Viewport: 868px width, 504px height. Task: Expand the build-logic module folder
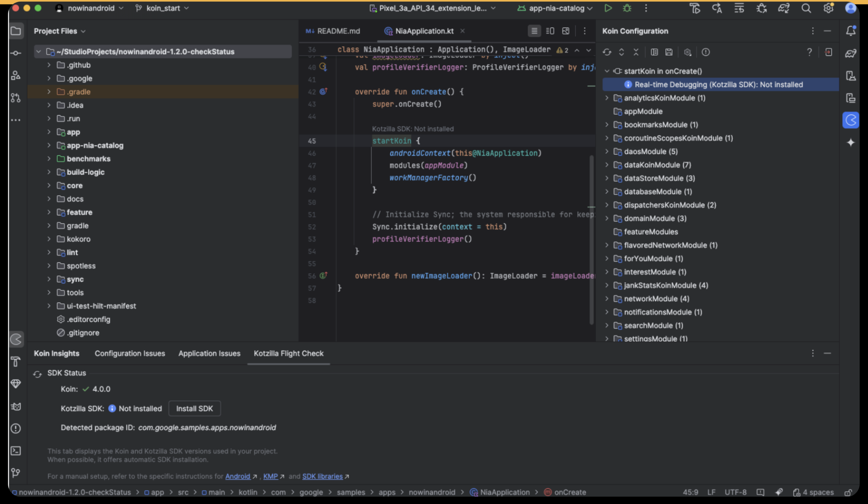(49, 172)
